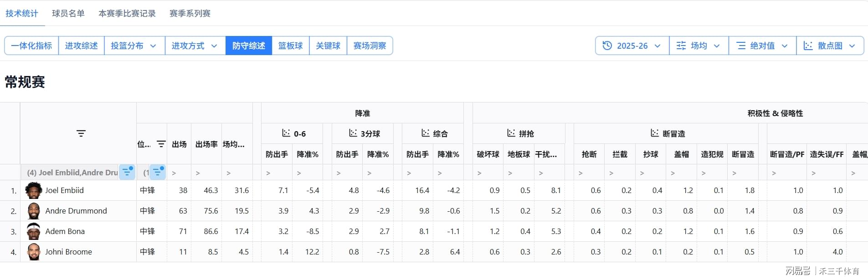
Task: Select the 篮板球 view
Action: coord(291,46)
